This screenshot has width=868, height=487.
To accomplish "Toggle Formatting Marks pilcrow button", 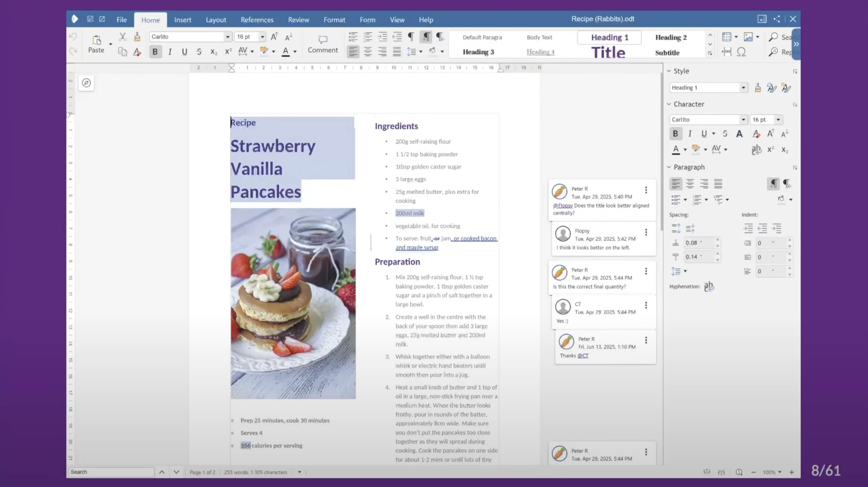I will [x=411, y=37].
